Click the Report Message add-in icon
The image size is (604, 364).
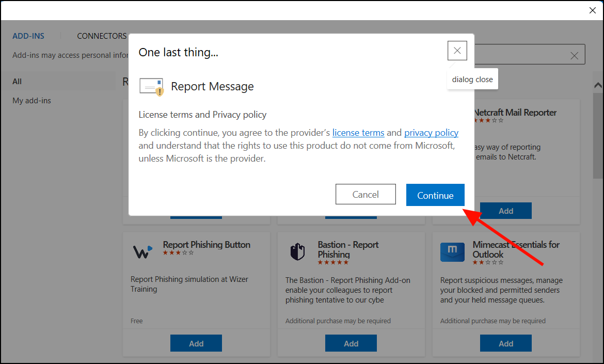(x=151, y=87)
